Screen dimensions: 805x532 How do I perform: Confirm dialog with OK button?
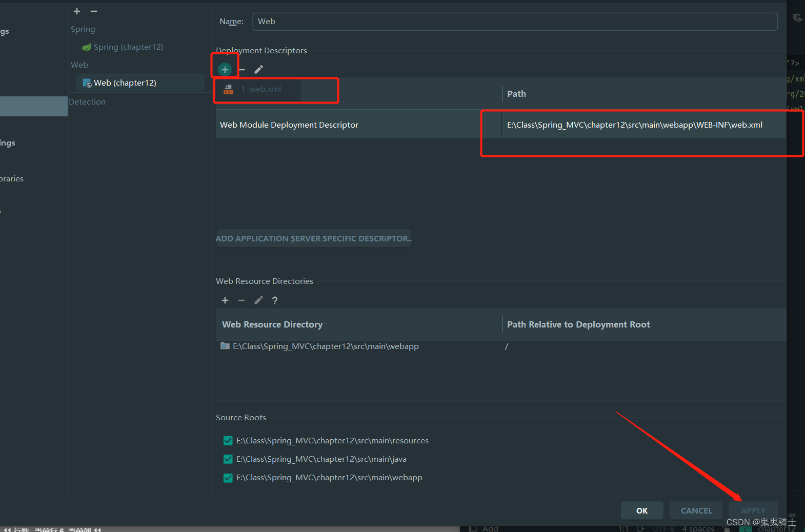pos(642,510)
